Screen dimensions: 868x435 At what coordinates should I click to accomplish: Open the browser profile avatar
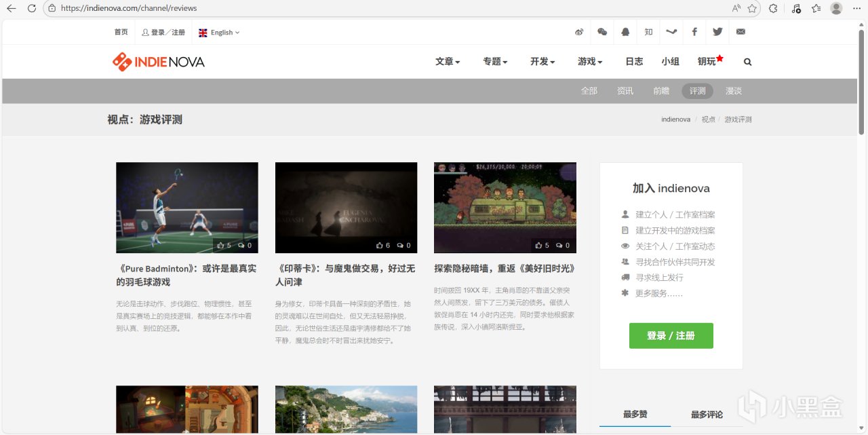point(836,8)
